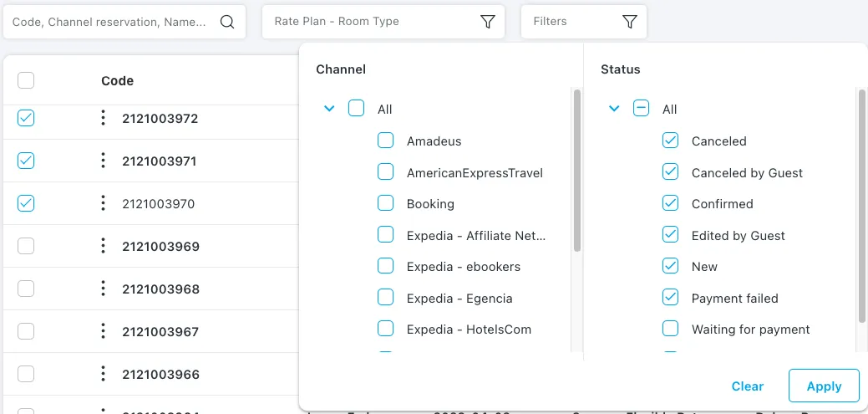
Task: Click the Channel list scrollbar
Action: point(576,170)
